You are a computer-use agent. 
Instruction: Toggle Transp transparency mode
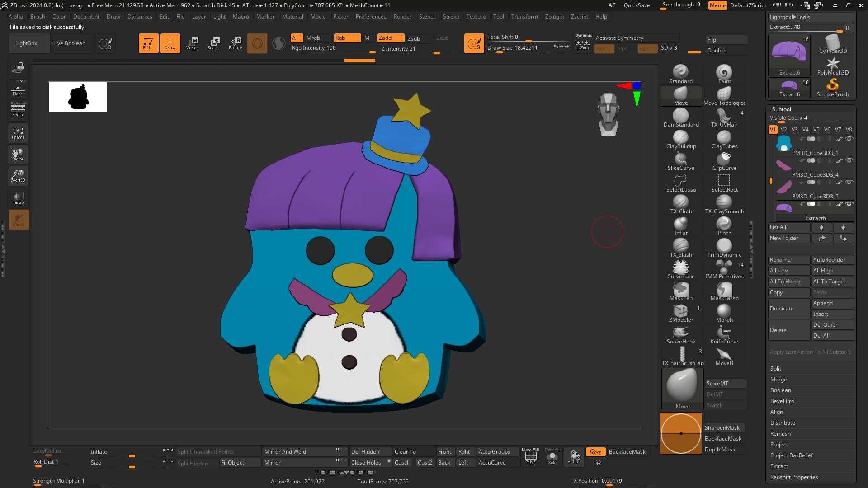pos(18,198)
